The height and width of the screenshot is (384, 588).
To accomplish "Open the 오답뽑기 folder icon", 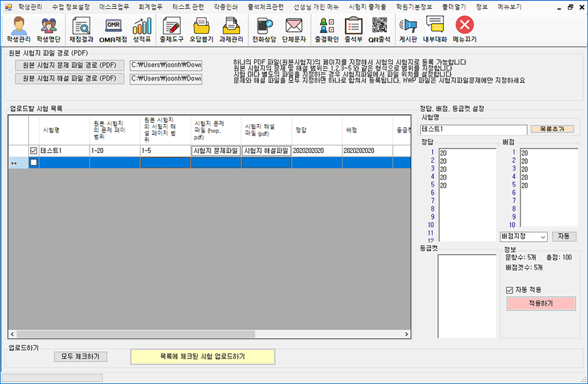I will tap(202, 29).
